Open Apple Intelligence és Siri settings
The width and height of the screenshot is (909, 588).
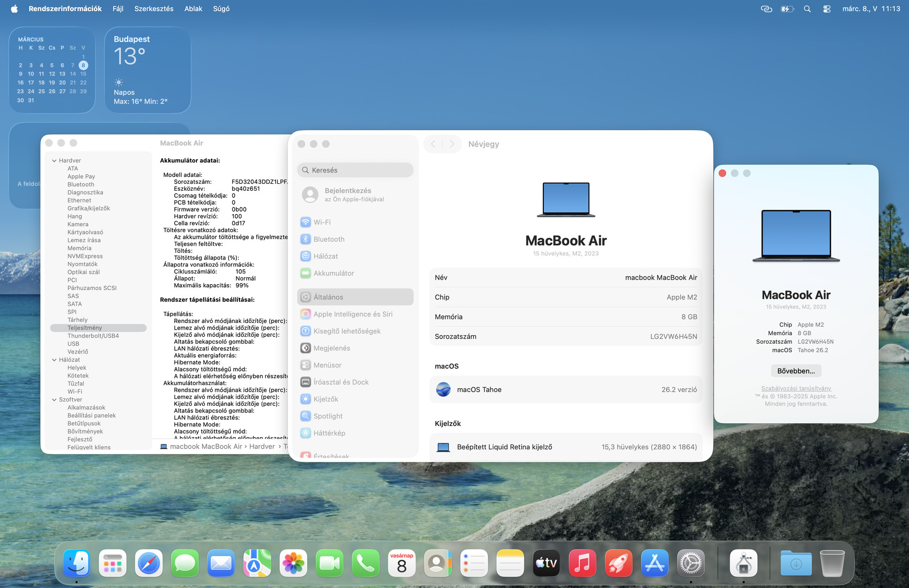point(352,314)
